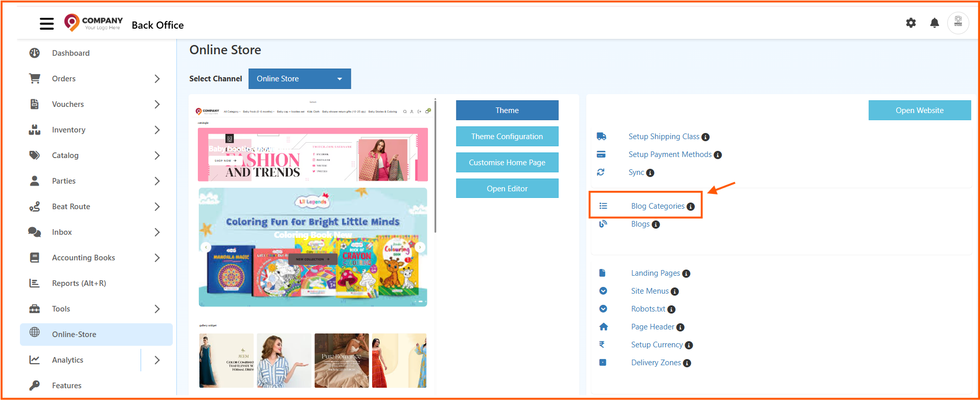Click the Setup Shipping Class truck icon
The height and width of the screenshot is (400, 980).
click(601, 137)
